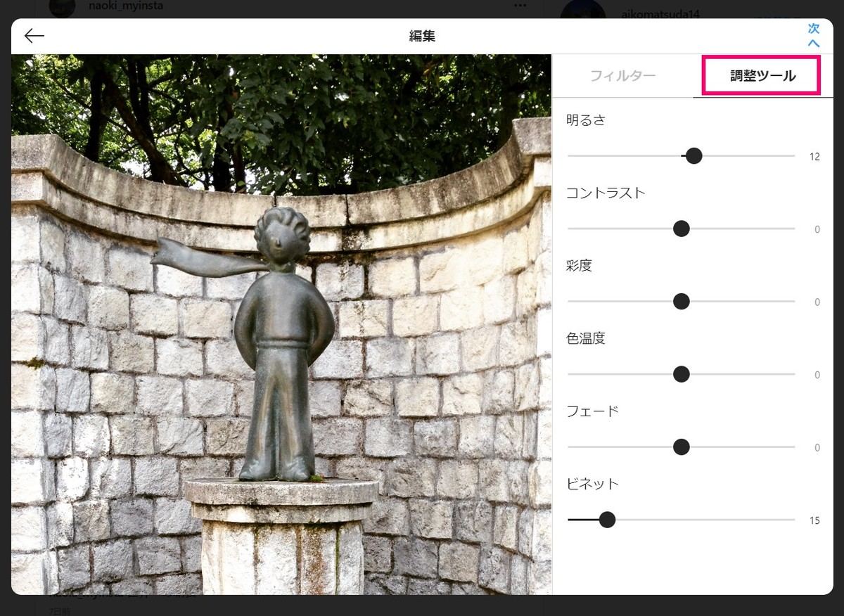Click the statue photo preview
This screenshot has width=844, height=616.
point(281,324)
